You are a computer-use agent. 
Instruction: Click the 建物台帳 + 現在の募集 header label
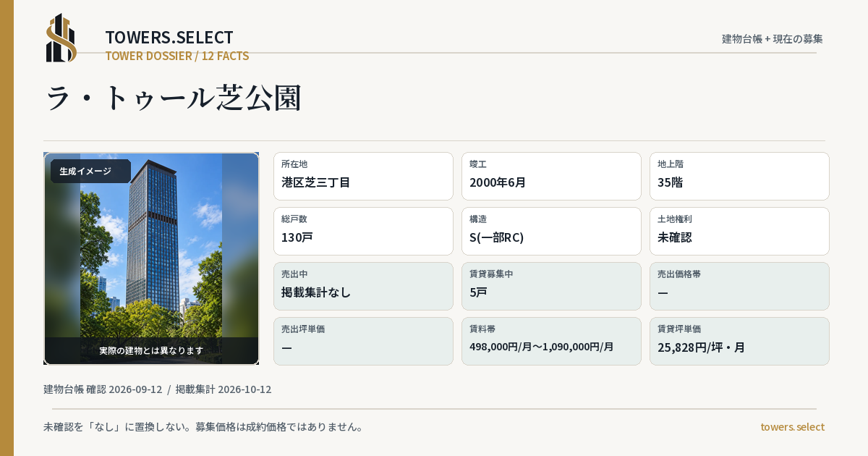pos(773,38)
